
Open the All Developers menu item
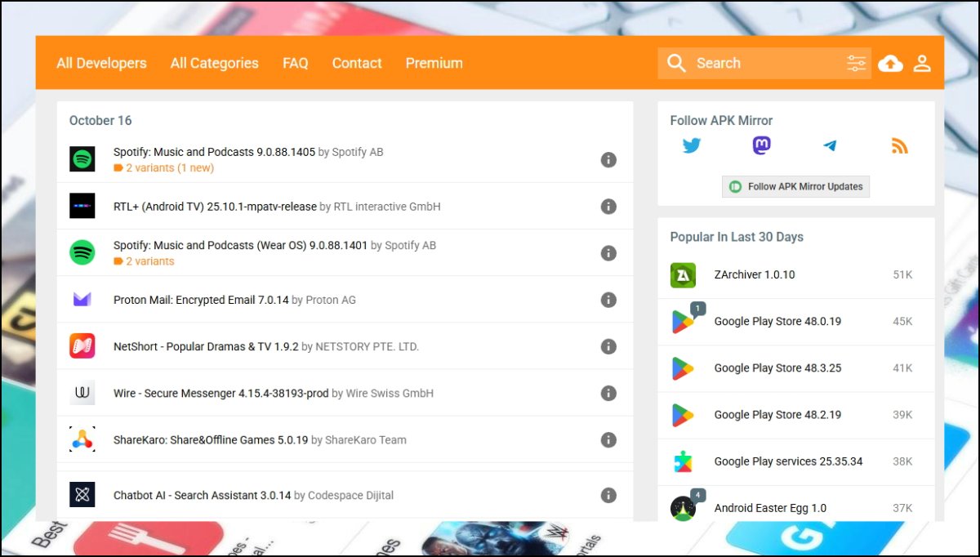[x=101, y=63]
